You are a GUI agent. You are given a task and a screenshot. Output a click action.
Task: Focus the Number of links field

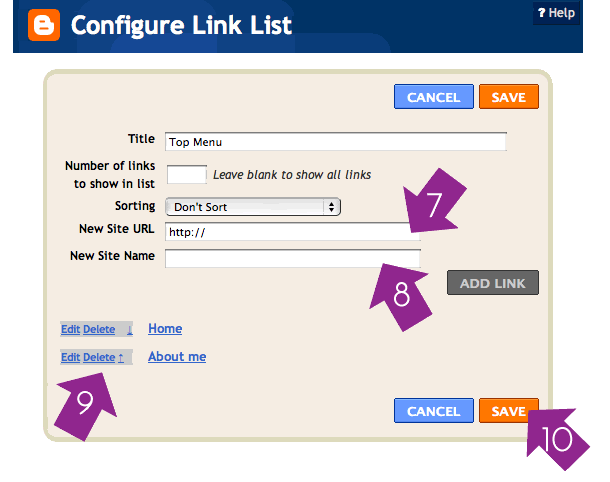[x=186, y=175]
